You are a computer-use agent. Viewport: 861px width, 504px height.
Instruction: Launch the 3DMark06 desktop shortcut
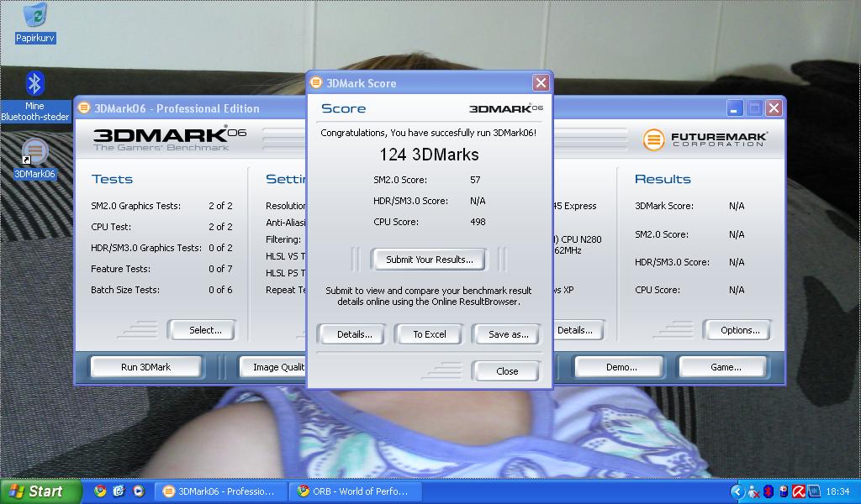pos(34,160)
